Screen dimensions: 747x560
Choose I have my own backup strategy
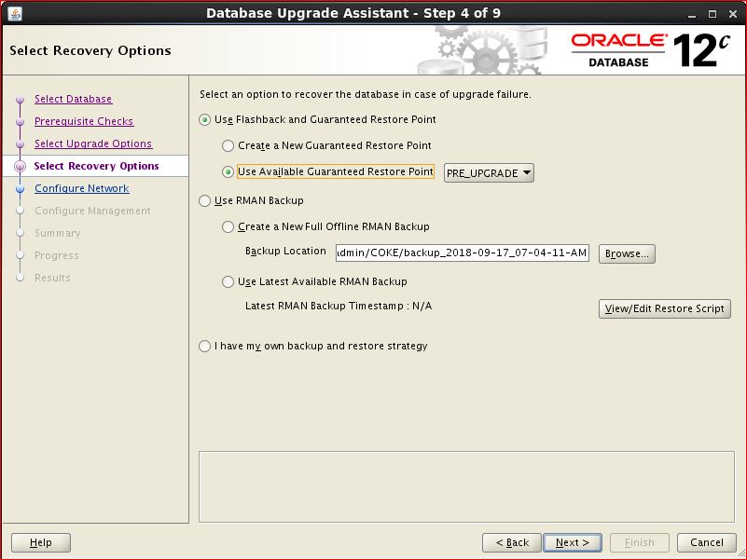pyautogui.click(x=205, y=347)
